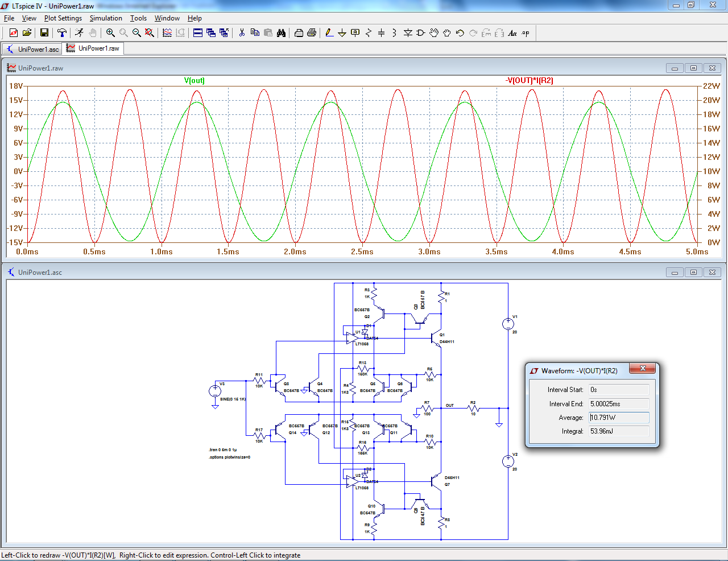Open the Tools menu
728x561 pixels.
[x=138, y=18]
